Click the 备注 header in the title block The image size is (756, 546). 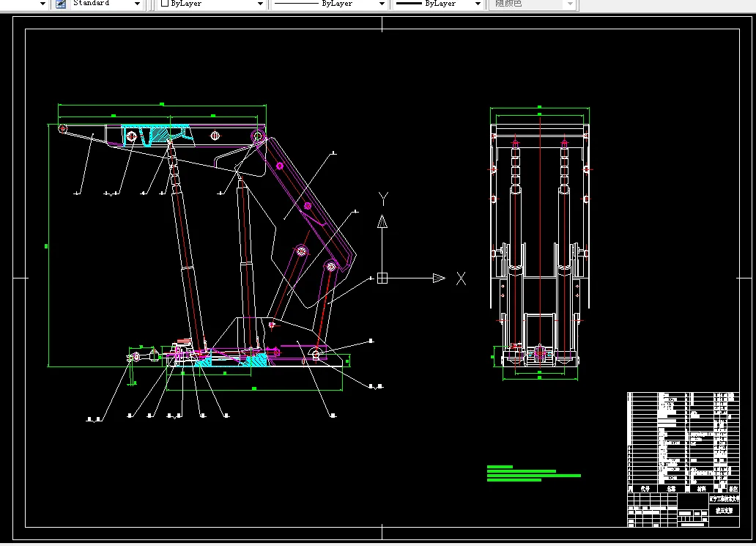pyautogui.click(x=733, y=489)
